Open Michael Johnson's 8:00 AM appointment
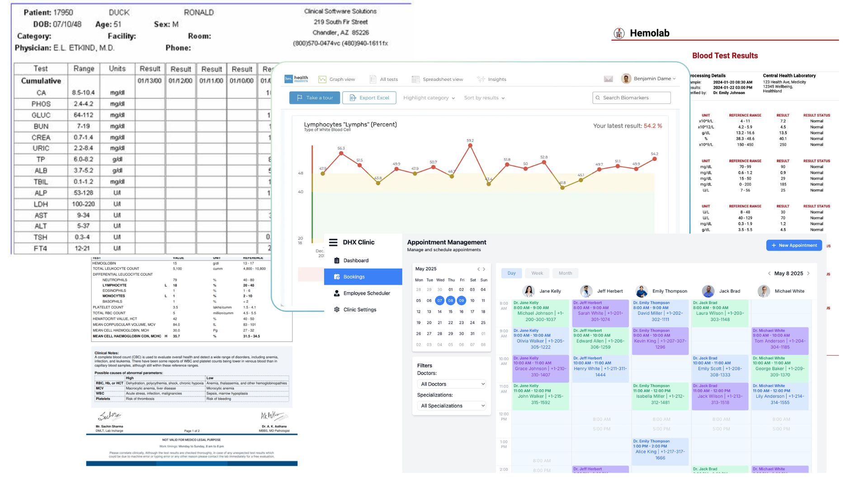The height and width of the screenshot is (488, 868). (x=540, y=313)
